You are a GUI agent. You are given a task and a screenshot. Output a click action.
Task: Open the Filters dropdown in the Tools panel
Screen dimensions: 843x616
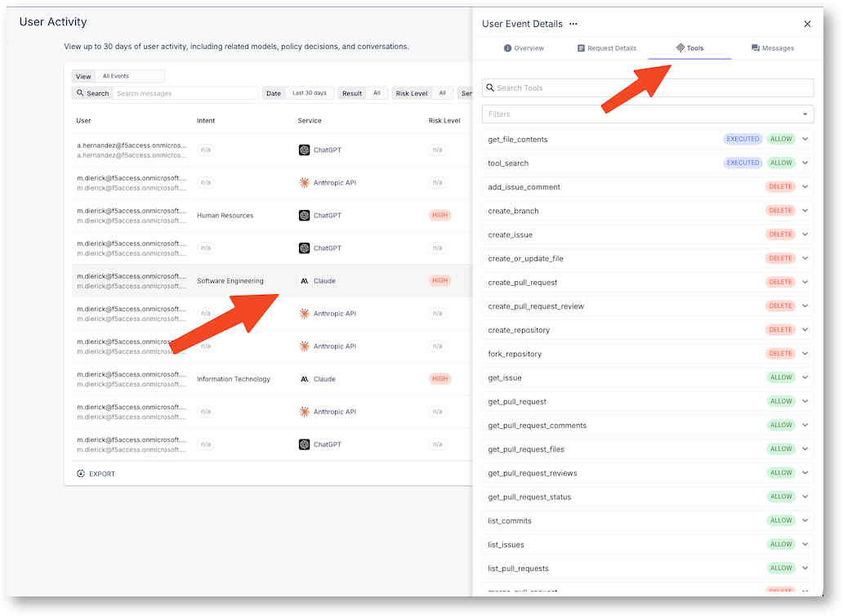648,114
